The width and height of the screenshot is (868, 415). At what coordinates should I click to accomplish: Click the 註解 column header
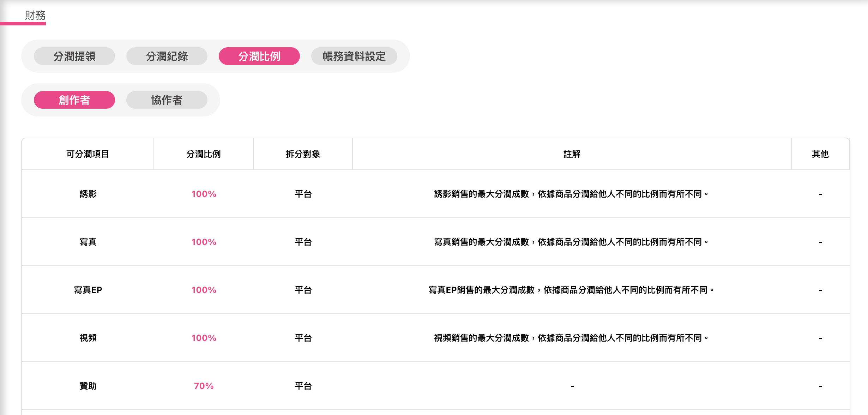point(572,154)
